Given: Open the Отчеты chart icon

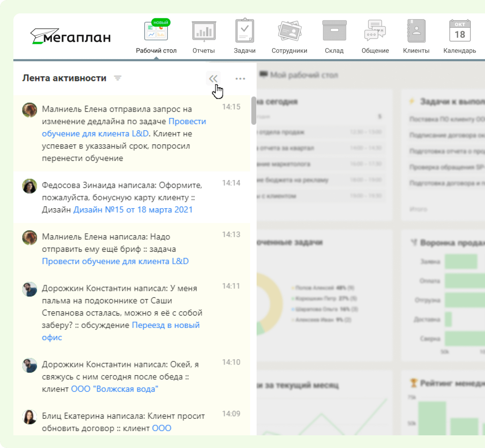Looking at the screenshot, I should 204,31.
